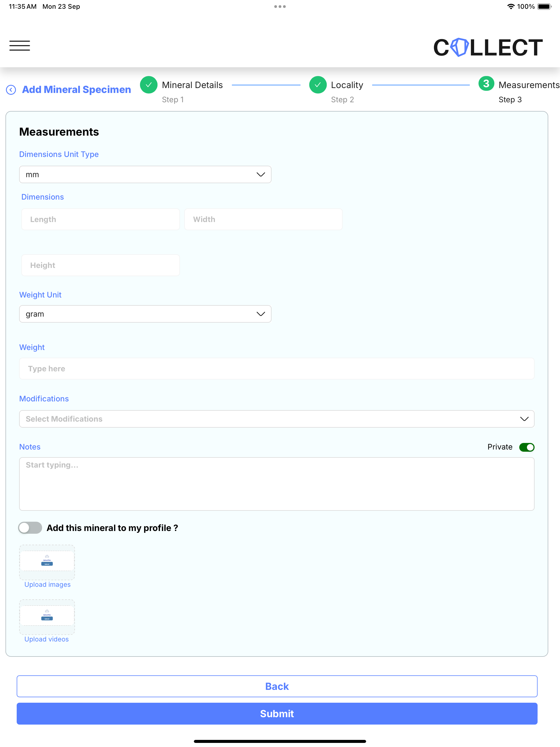
Task: Tap the three-dots multitasking indicator at top
Action: (x=280, y=6)
